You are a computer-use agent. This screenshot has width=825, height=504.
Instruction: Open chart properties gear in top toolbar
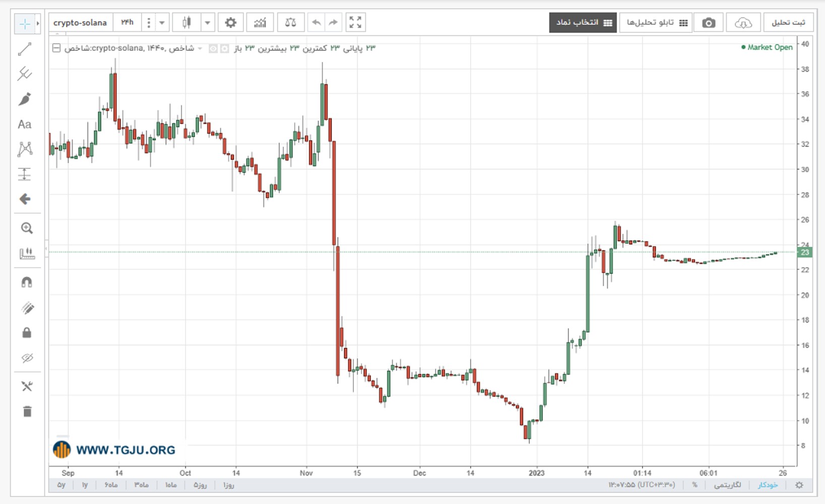click(x=230, y=23)
